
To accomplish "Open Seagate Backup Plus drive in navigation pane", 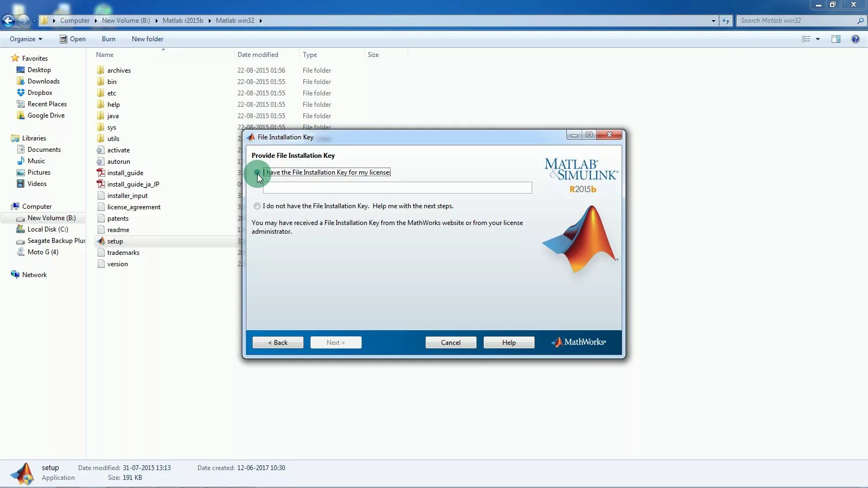I will (56, 241).
